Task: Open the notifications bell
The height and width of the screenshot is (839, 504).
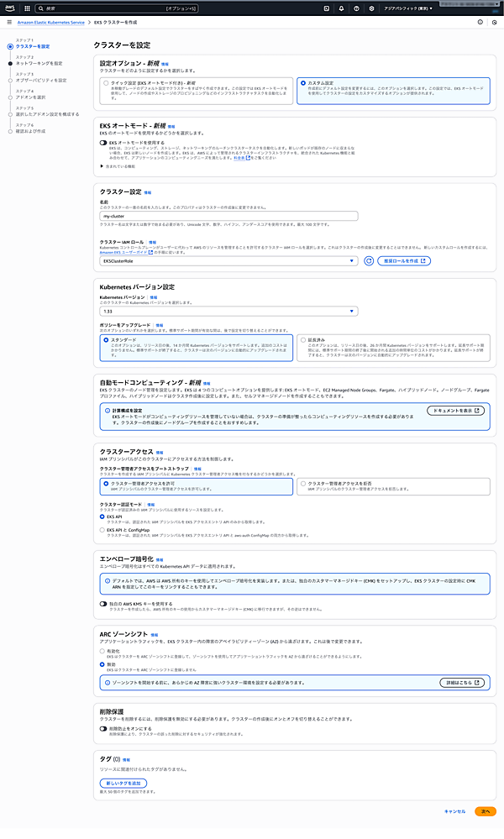Action: point(341,8)
